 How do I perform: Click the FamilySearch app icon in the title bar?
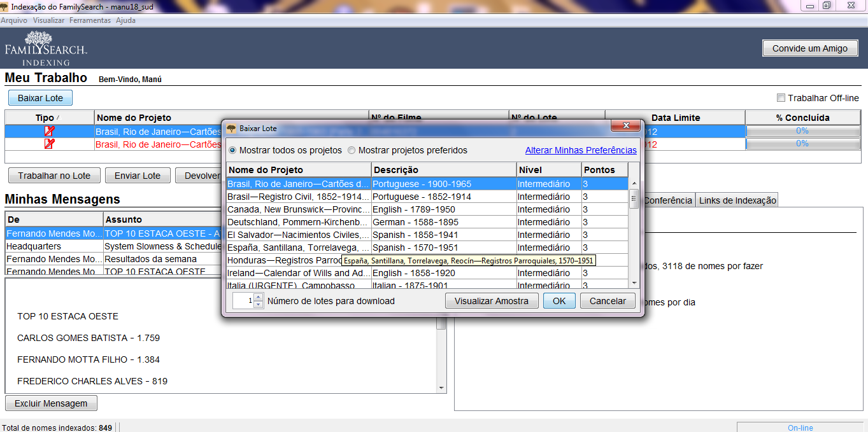tap(5, 6)
